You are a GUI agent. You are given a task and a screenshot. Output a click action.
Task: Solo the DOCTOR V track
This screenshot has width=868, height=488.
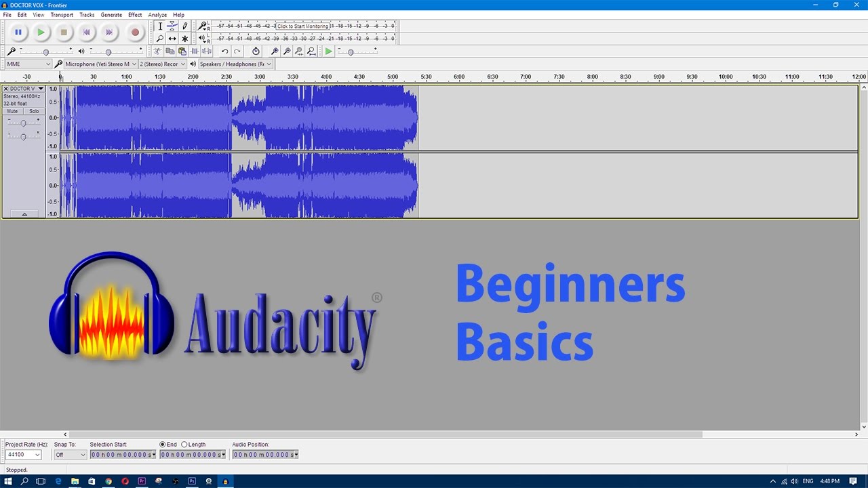coord(34,111)
